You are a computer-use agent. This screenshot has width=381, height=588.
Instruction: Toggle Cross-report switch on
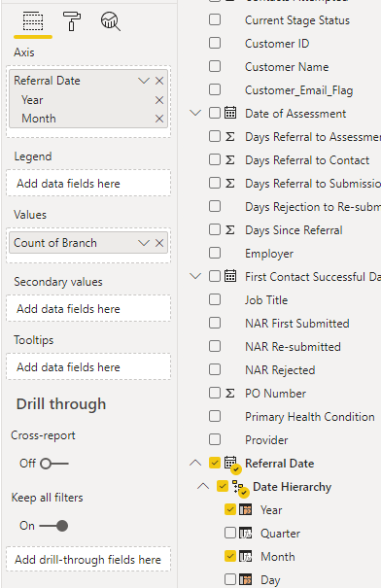point(54,464)
